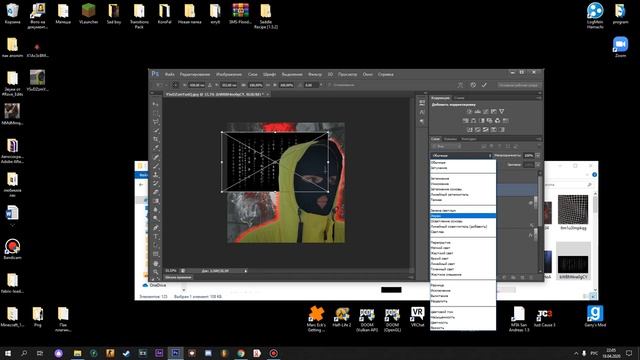Toggle the type layers filter
The image size is (640, 360).
(500, 146)
